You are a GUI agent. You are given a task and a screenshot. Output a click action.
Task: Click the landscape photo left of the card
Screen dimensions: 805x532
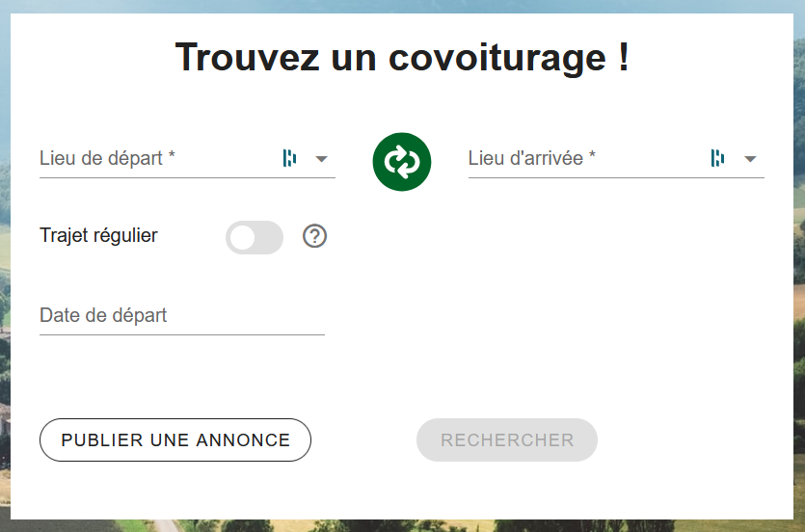[x=5, y=267]
